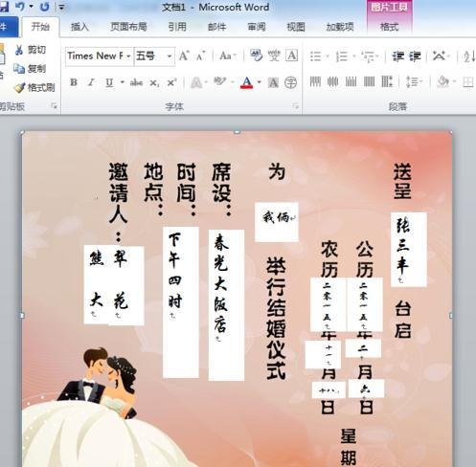Open the 加载项 ribbon tab
The image size is (476, 467).
[x=340, y=27]
